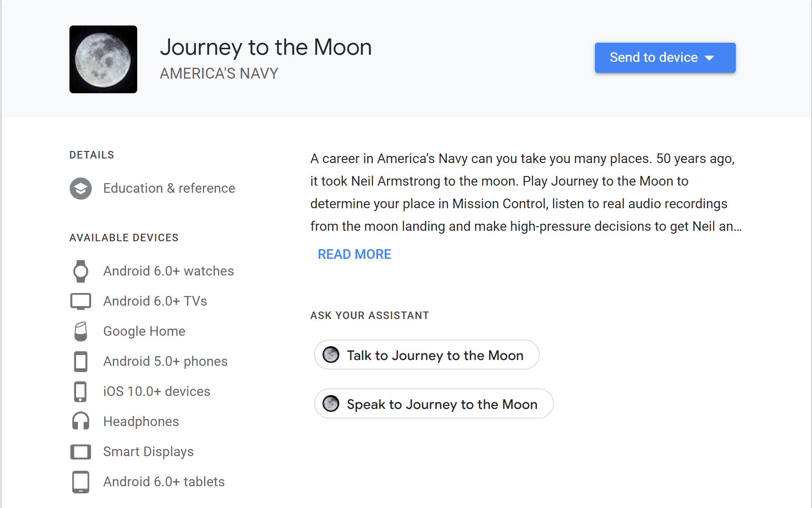Click the Journey to the Moon title

[x=266, y=47]
